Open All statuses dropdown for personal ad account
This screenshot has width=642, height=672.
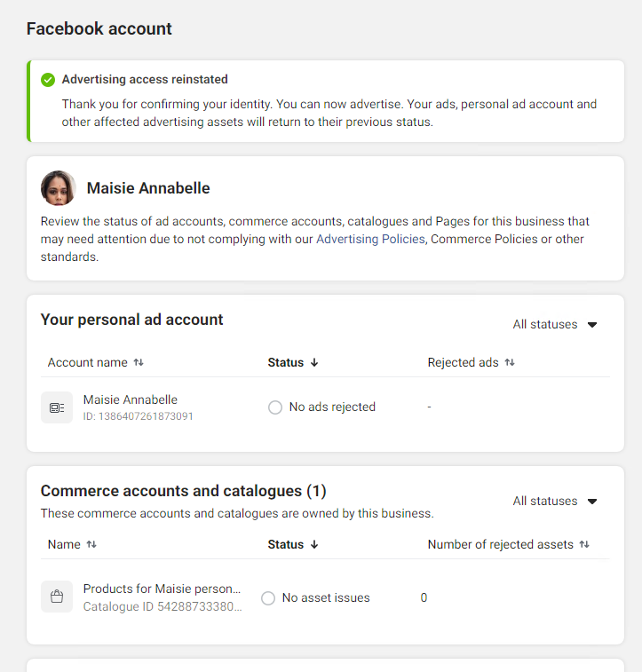coord(555,324)
